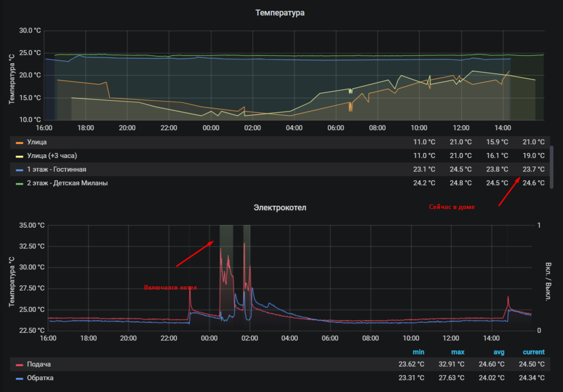Viewport: 563px width, 392px height.
Task: Open the Температура panel title menu
Action: [280, 12]
